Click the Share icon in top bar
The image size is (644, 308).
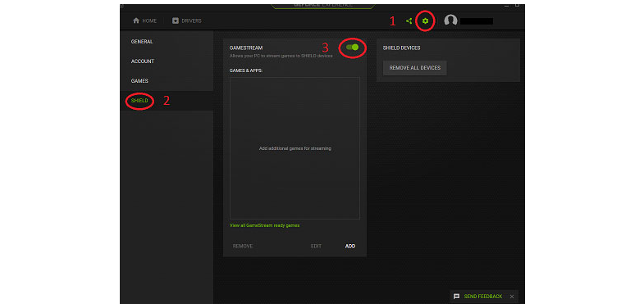[x=409, y=21]
